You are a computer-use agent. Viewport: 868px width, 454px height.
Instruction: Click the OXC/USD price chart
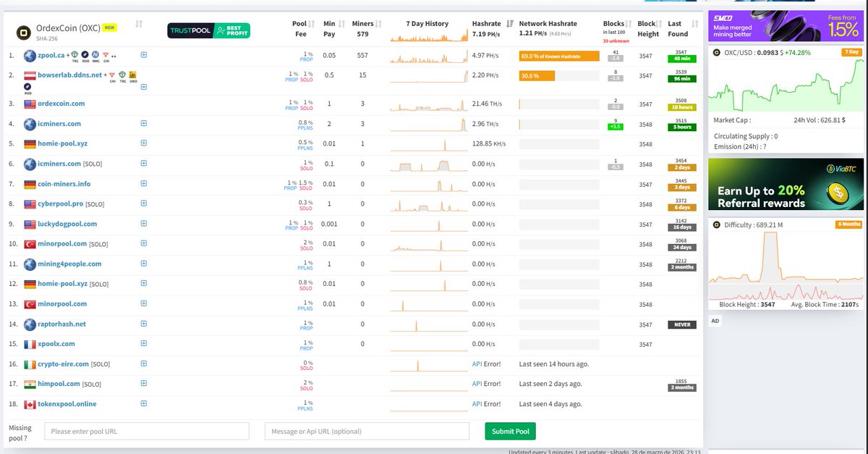point(786,85)
